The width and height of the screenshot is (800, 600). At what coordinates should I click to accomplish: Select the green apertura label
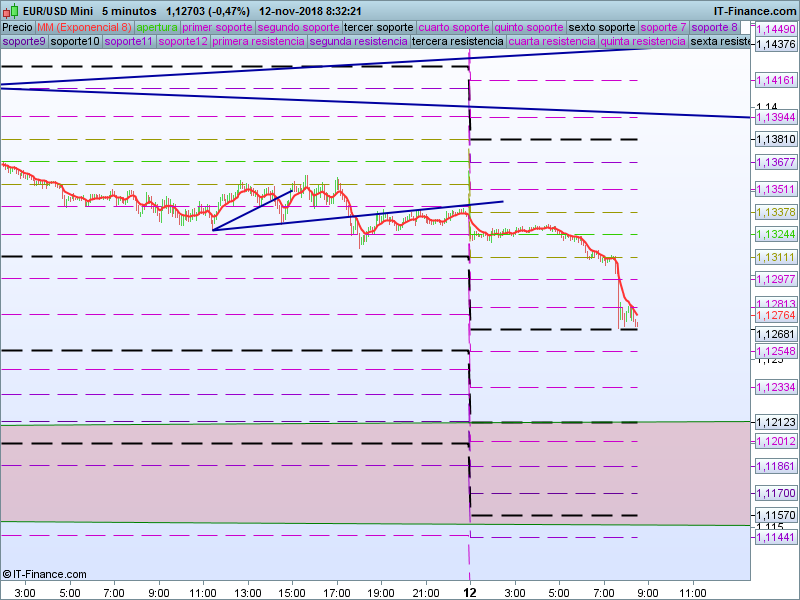[157, 28]
